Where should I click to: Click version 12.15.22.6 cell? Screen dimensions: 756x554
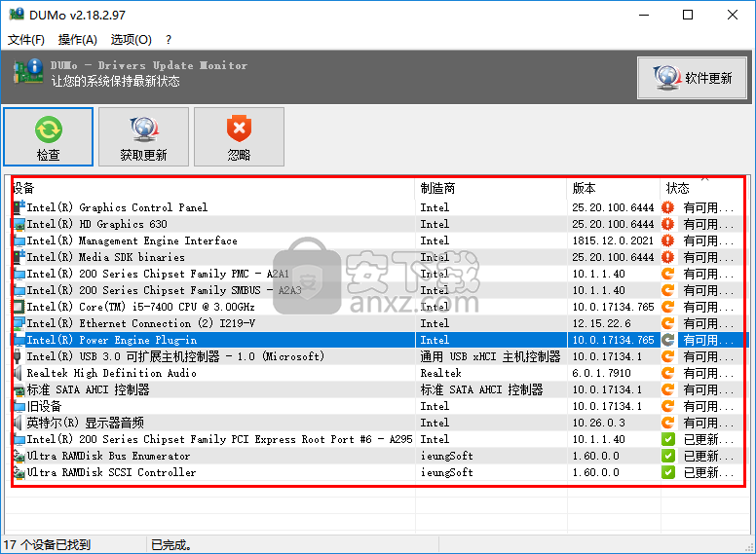[x=601, y=323]
